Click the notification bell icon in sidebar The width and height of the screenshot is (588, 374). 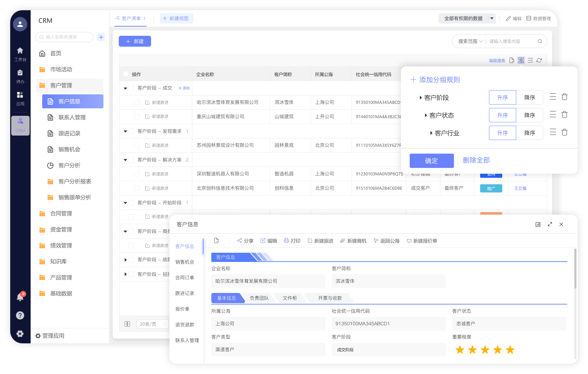click(x=20, y=297)
